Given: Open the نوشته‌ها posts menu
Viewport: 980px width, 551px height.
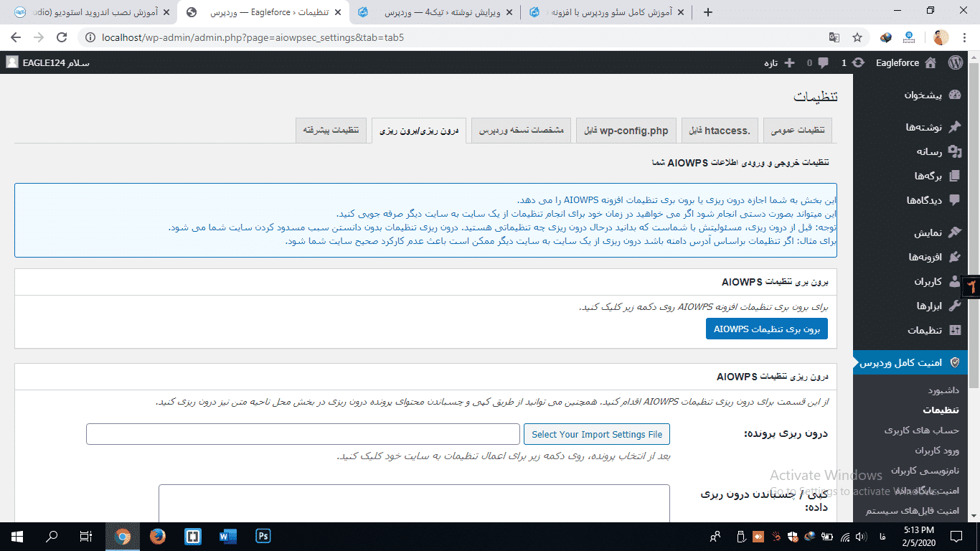Looking at the screenshot, I should [x=911, y=127].
